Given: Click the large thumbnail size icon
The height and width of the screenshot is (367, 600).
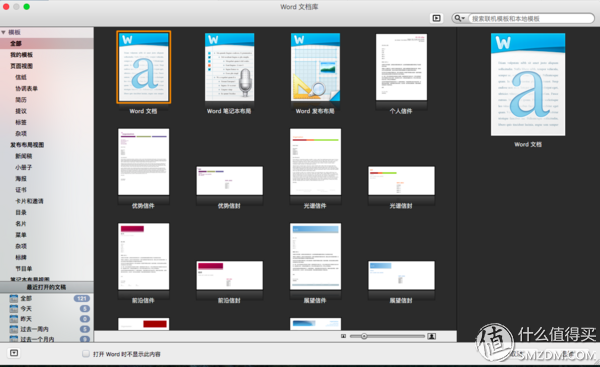Looking at the screenshot, I should click(x=432, y=336).
